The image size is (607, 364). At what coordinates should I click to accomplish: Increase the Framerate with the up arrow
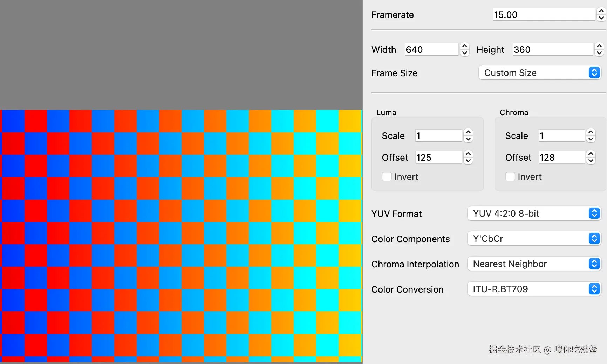click(x=601, y=11)
